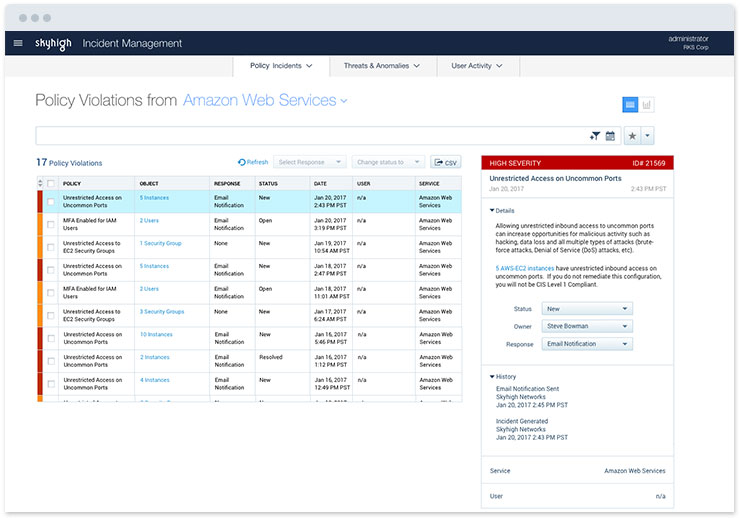Image resolution: width=740 pixels, height=518 pixels.
Task: Click the row sort arrows in table header
Action: click(x=40, y=183)
